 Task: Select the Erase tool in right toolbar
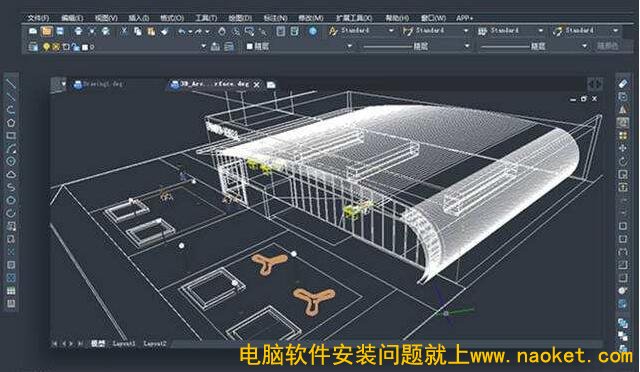pos(622,84)
